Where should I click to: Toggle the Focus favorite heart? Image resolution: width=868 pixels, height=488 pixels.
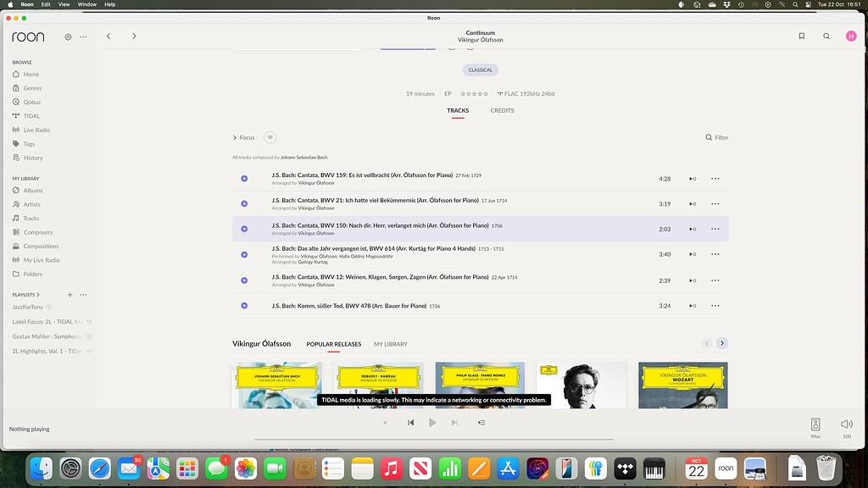[270, 136]
